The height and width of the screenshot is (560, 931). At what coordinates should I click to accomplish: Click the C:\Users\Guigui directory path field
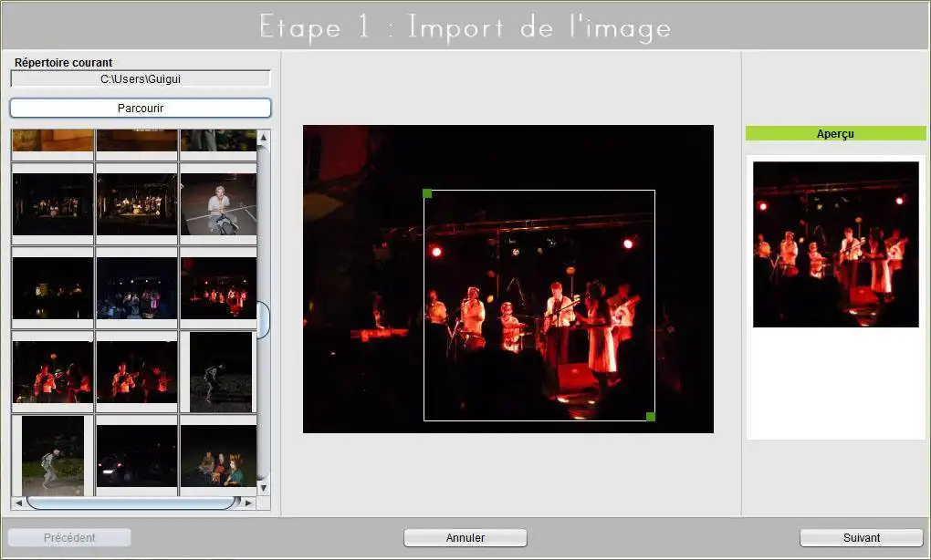[140, 78]
